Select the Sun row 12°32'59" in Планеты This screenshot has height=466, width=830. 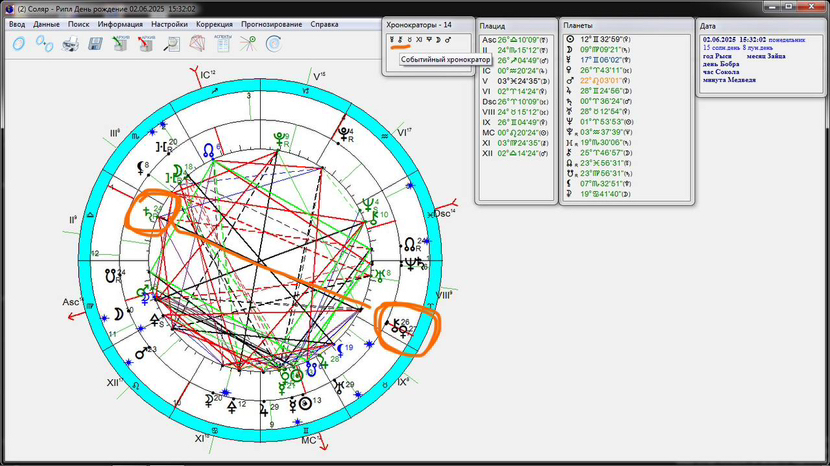(599, 39)
